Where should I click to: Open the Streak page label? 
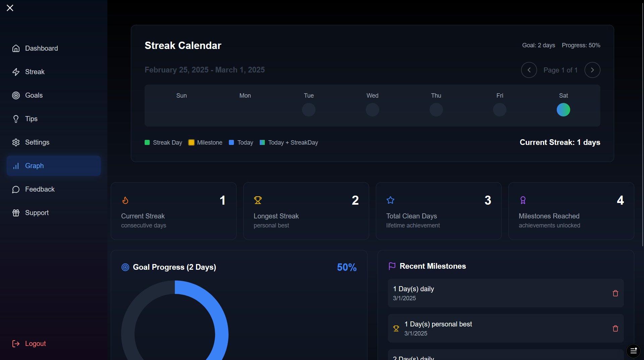coord(35,72)
